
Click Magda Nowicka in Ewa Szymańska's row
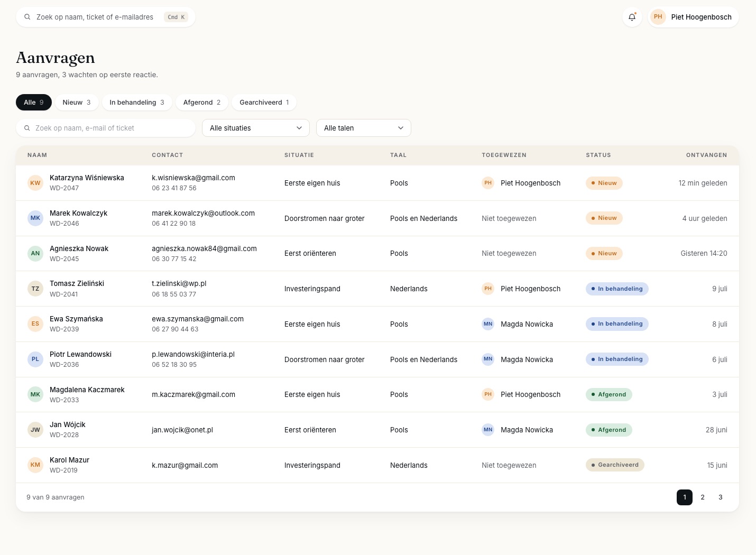[x=527, y=324]
